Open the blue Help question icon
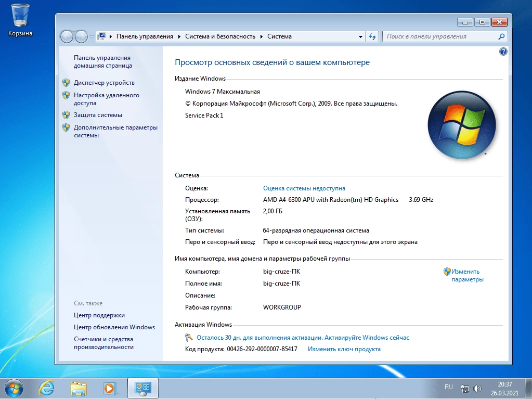Screen dimensions: 532x399 pyautogui.click(x=503, y=52)
